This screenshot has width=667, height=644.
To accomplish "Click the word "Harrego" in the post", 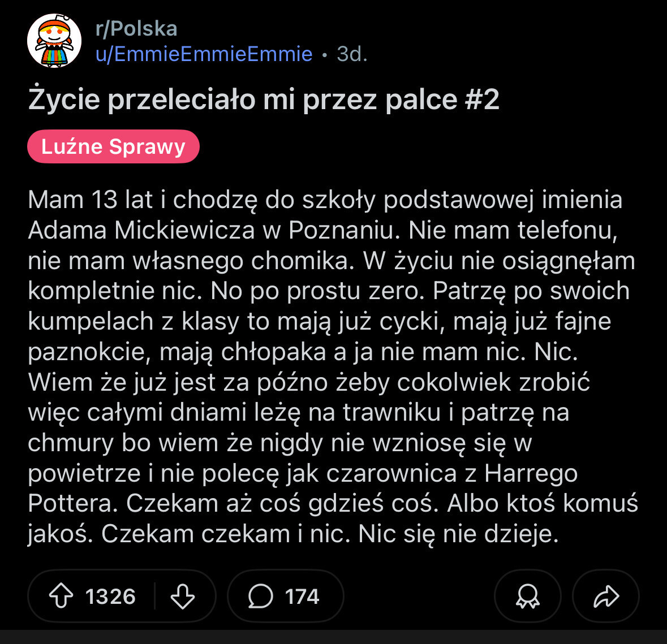I will (531, 473).
